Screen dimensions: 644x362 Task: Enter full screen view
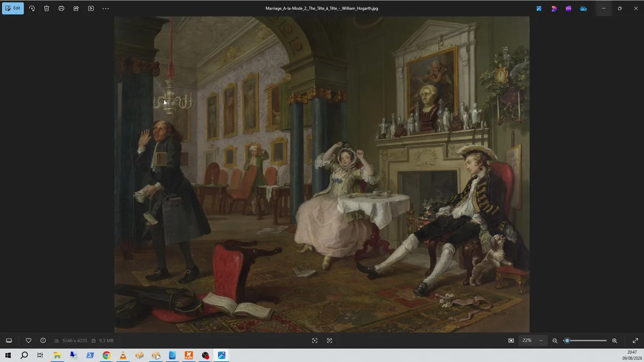635,340
